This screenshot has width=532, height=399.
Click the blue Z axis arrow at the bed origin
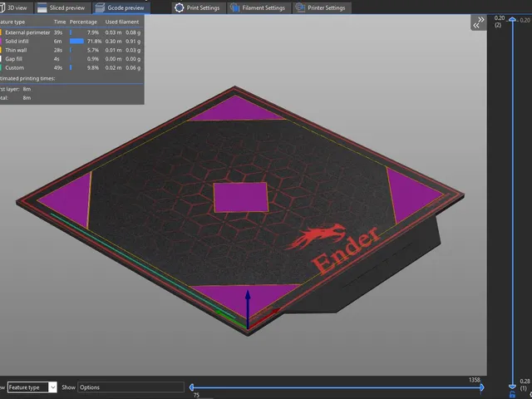(x=248, y=308)
